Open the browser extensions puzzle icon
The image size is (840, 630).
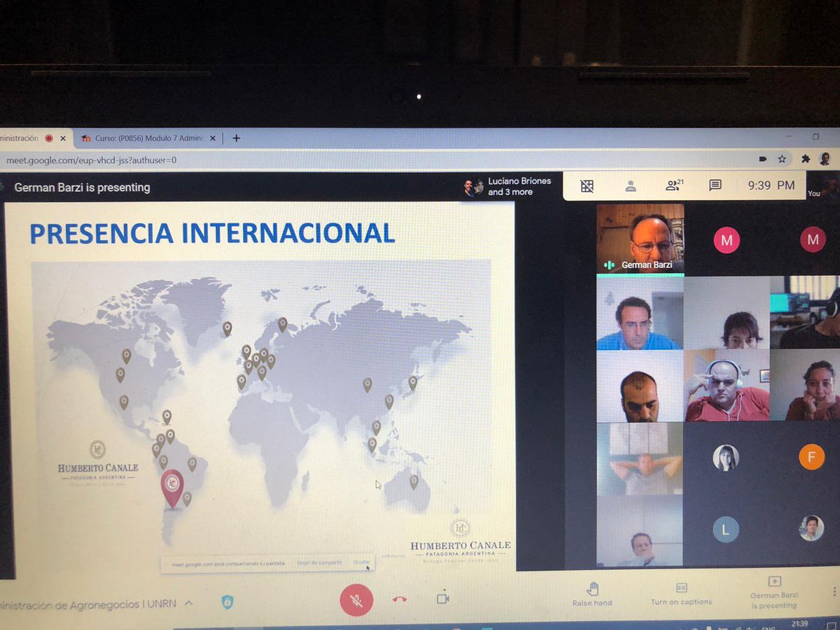click(x=806, y=159)
